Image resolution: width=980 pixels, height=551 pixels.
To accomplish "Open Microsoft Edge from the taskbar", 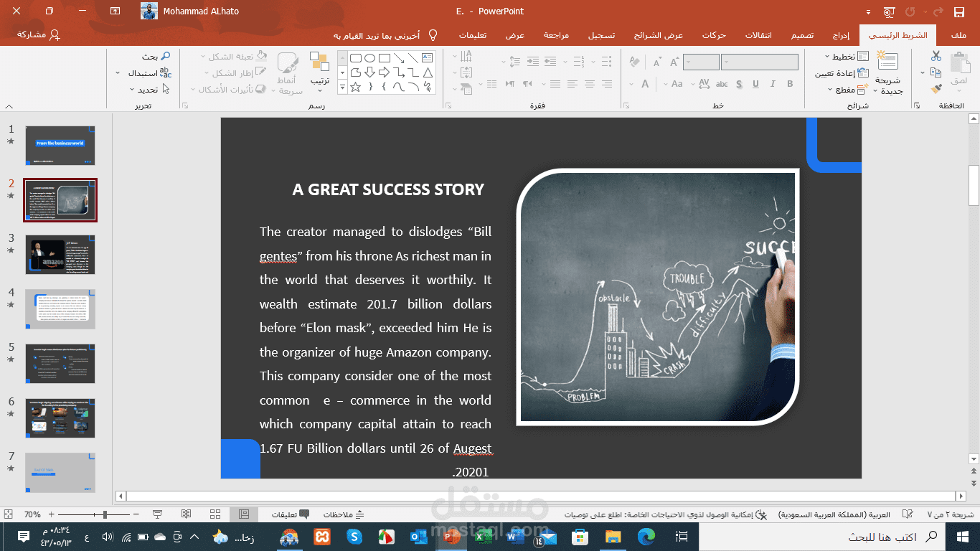I will coord(646,537).
